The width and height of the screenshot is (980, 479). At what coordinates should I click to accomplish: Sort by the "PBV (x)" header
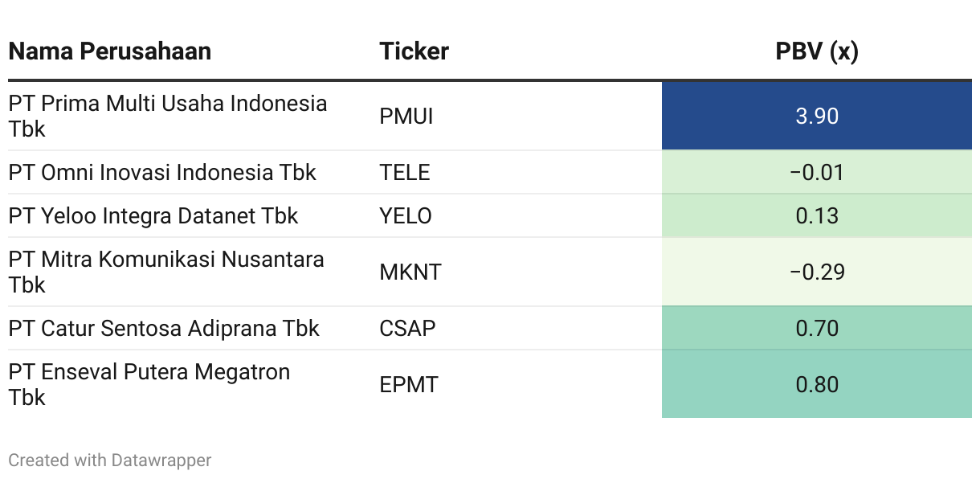point(816,51)
